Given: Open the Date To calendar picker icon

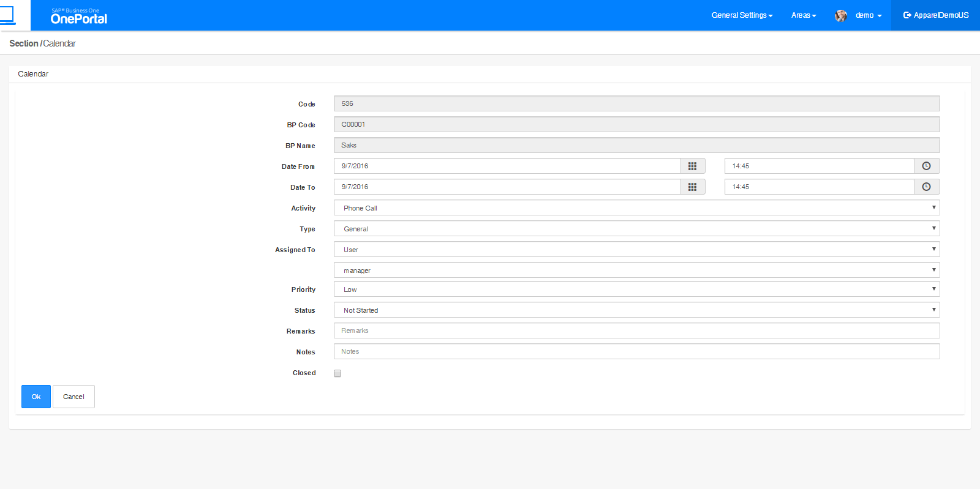Looking at the screenshot, I should [x=692, y=187].
